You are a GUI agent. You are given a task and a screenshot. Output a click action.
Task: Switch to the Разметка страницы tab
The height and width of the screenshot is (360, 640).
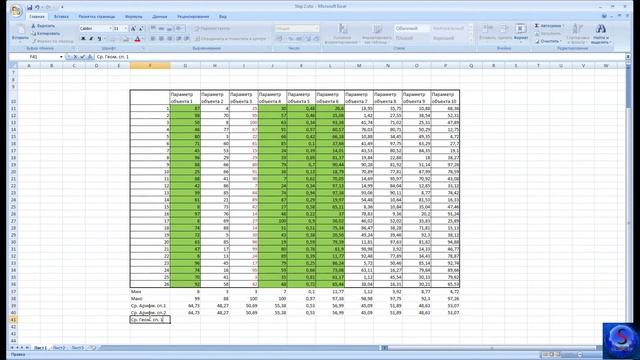coord(97,17)
